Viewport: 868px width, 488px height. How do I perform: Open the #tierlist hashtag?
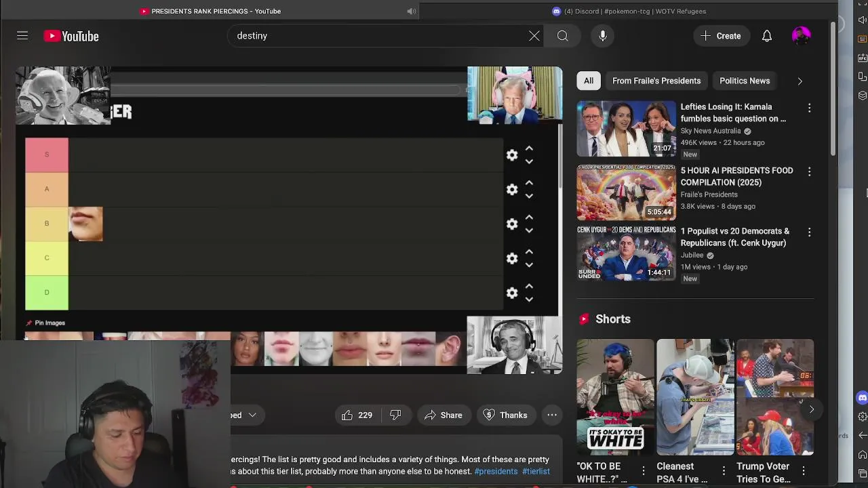pos(536,471)
